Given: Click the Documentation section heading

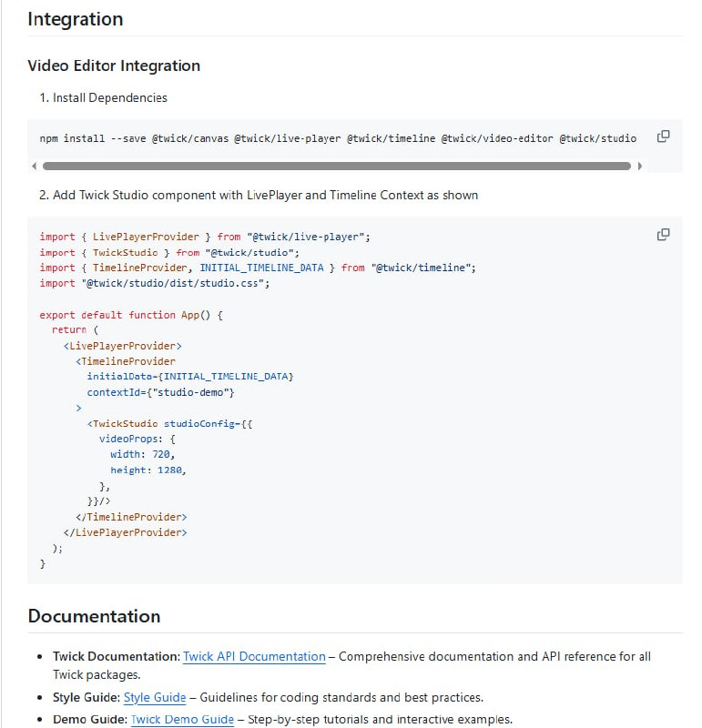Looking at the screenshot, I should 94,616.
